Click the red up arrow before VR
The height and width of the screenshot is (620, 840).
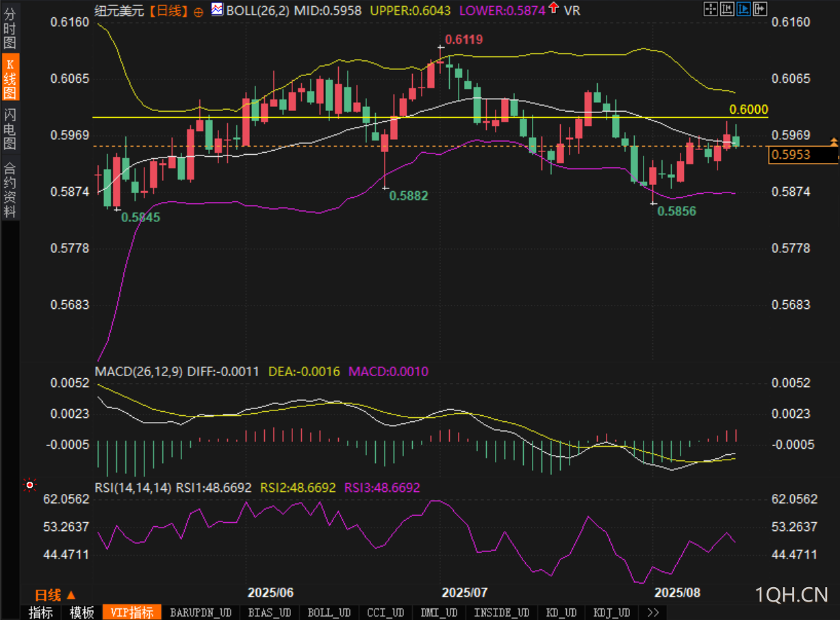[553, 10]
